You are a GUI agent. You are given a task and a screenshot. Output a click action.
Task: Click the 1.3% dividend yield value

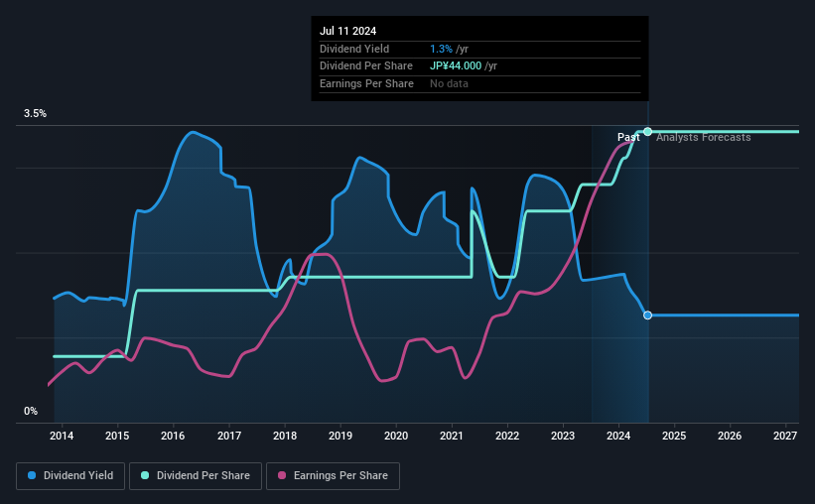click(442, 49)
